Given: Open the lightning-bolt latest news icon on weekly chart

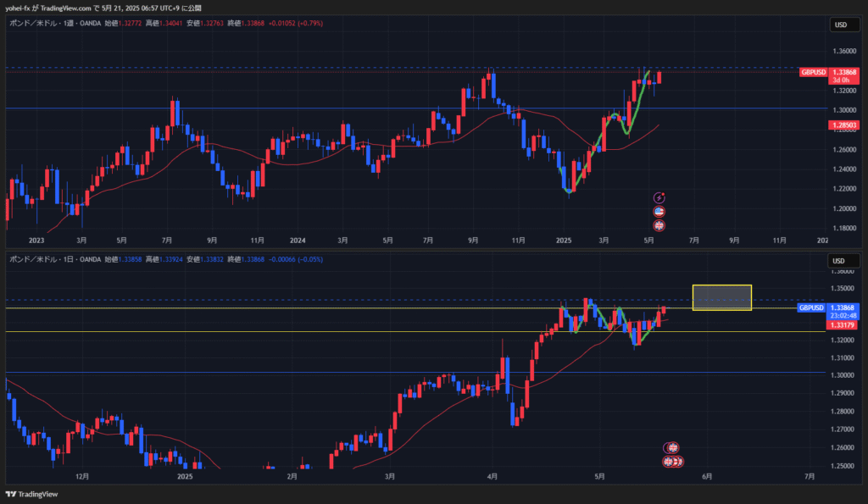Looking at the screenshot, I should pyautogui.click(x=659, y=197).
